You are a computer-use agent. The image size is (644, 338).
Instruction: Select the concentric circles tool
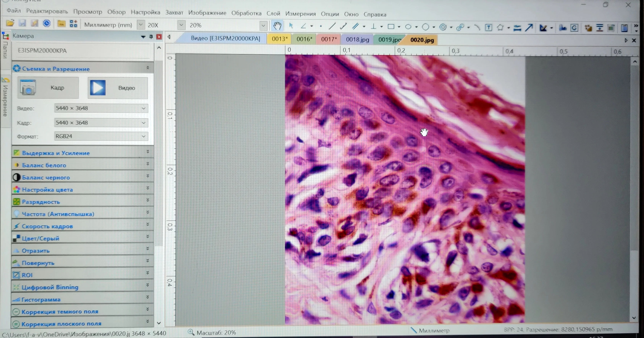[443, 27]
